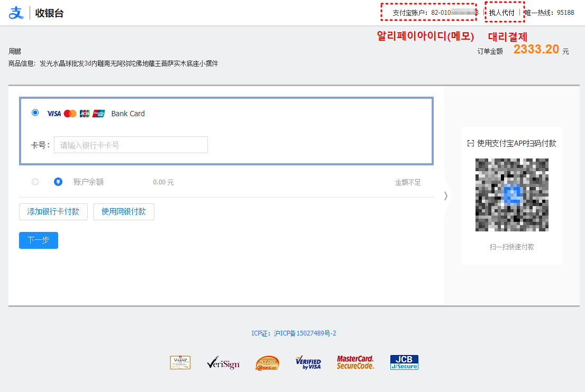
Task: Click the Alipay logo in the top left
Action: (x=16, y=12)
